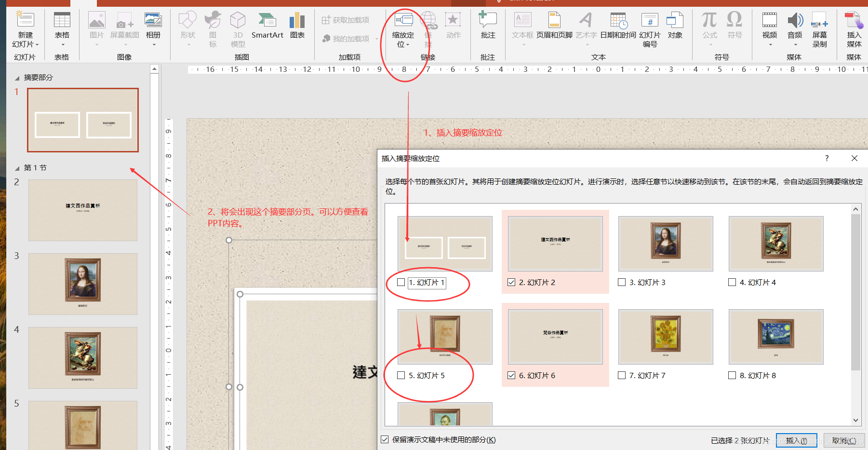Click slide panel scroll up arrow
The image size is (868, 450).
(x=154, y=69)
